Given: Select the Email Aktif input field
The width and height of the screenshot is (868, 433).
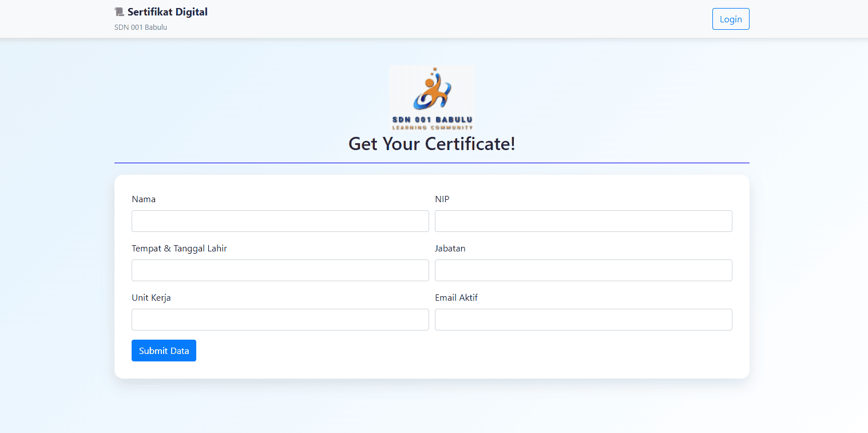Looking at the screenshot, I should (x=583, y=320).
